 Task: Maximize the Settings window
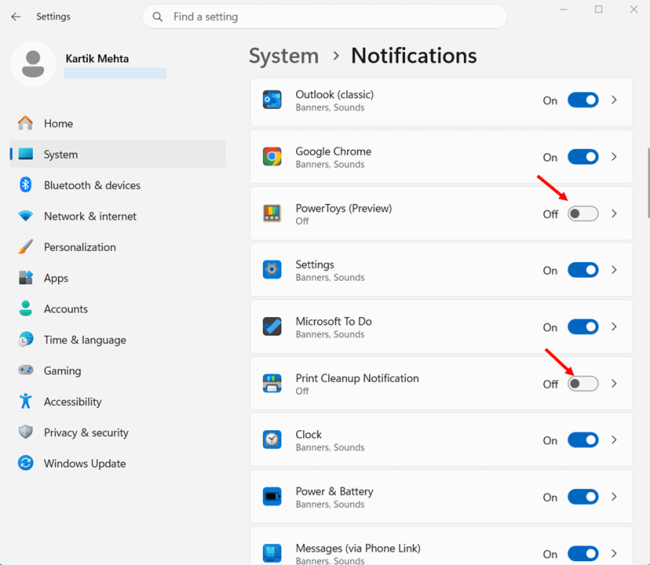tap(599, 9)
